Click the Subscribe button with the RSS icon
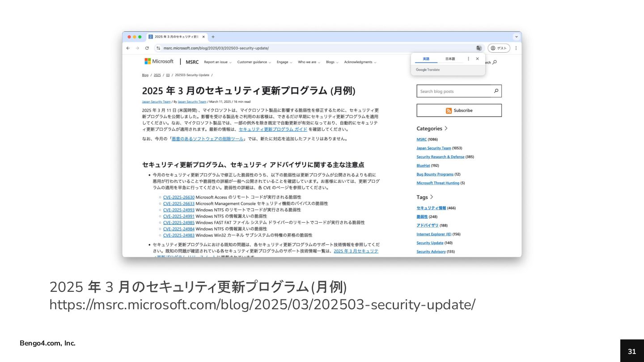644x362 pixels. click(x=459, y=110)
